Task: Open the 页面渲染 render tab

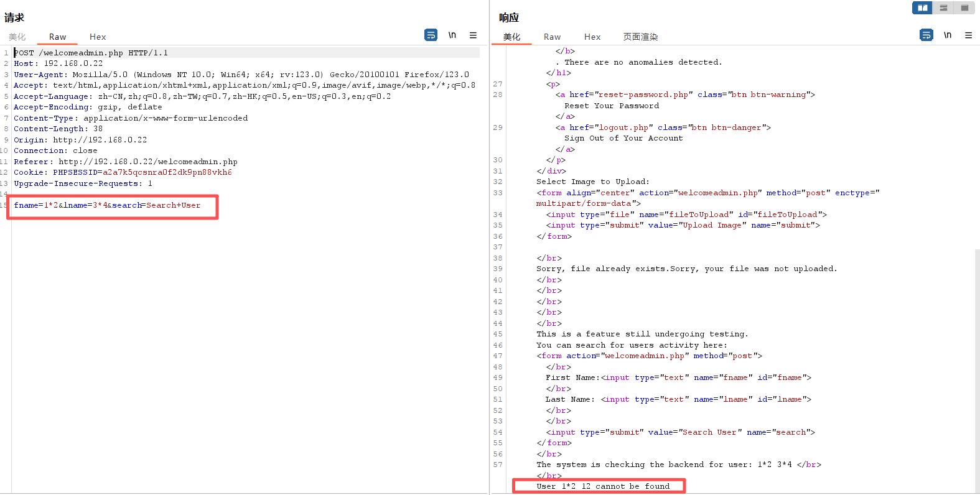Action: tap(640, 37)
